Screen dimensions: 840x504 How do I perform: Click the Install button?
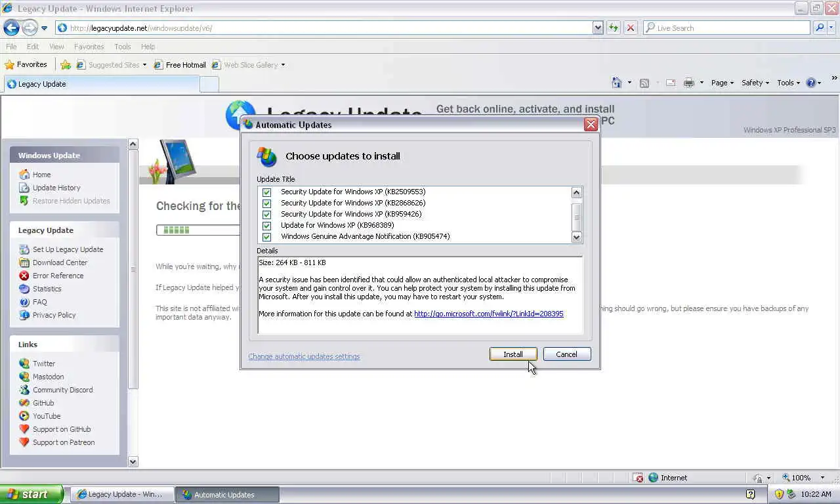513,354
